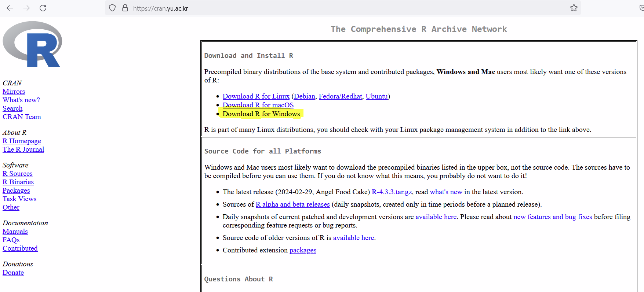This screenshot has width=644, height=292.
Task: Open older versions available here link
Action: [353, 238]
